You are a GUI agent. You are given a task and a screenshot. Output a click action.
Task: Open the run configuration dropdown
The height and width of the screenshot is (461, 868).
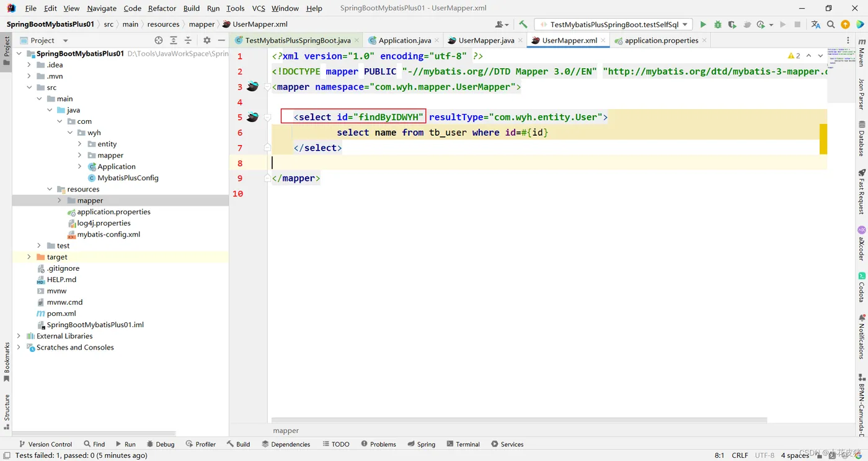point(613,25)
